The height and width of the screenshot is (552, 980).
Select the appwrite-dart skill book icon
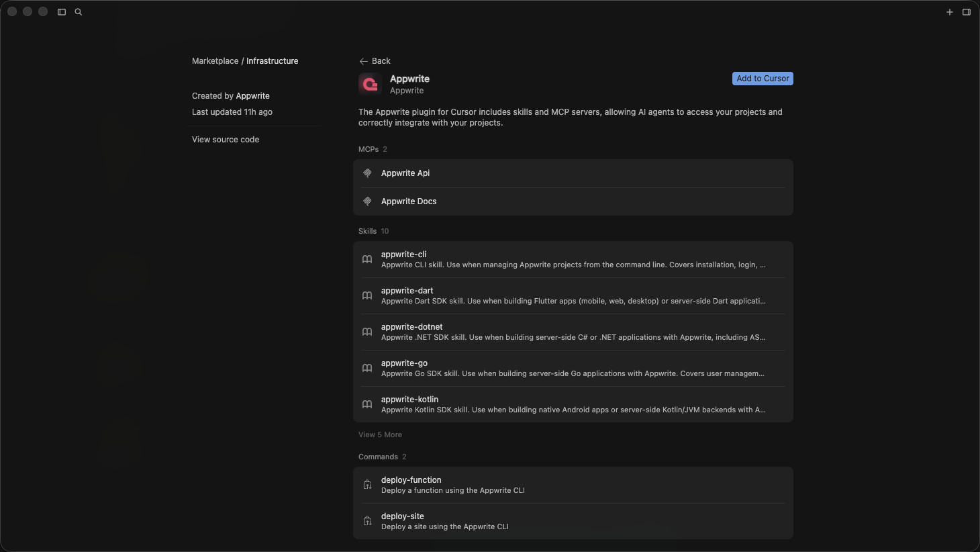click(367, 295)
